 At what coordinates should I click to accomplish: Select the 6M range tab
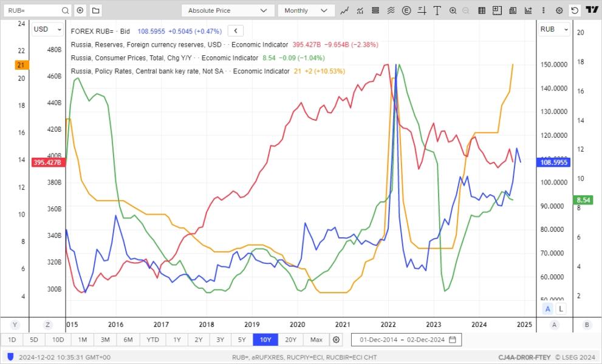(128, 340)
